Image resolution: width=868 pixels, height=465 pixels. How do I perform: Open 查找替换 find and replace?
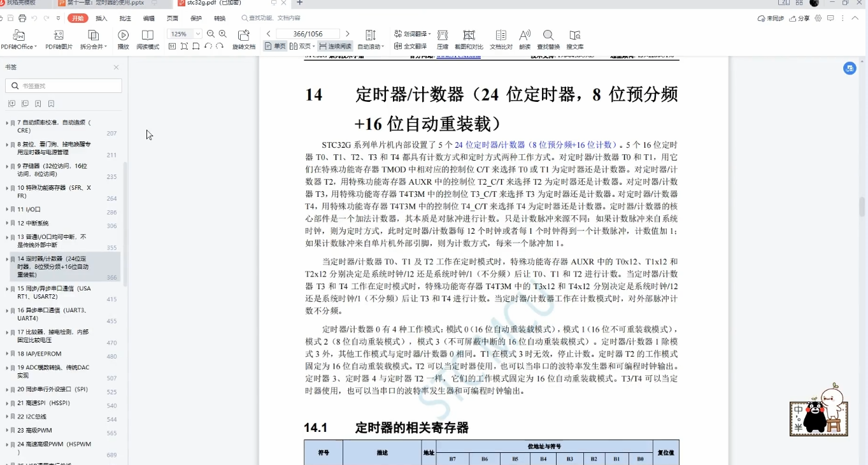pyautogui.click(x=548, y=39)
